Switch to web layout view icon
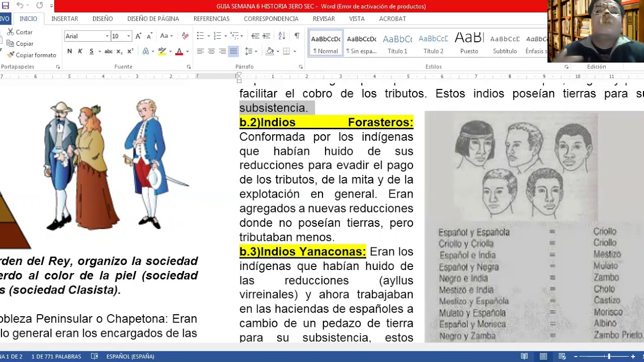The height and width of the screenshot is (362, 644). pyautogui.click(x=562, y=356)
